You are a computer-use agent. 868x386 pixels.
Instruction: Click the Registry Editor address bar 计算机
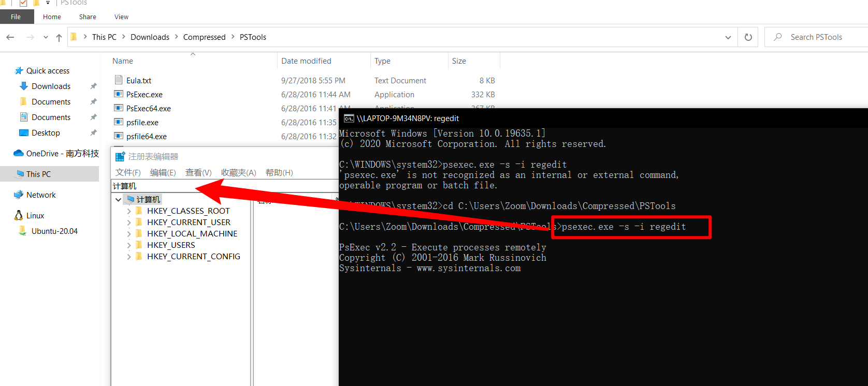(225, 186)
